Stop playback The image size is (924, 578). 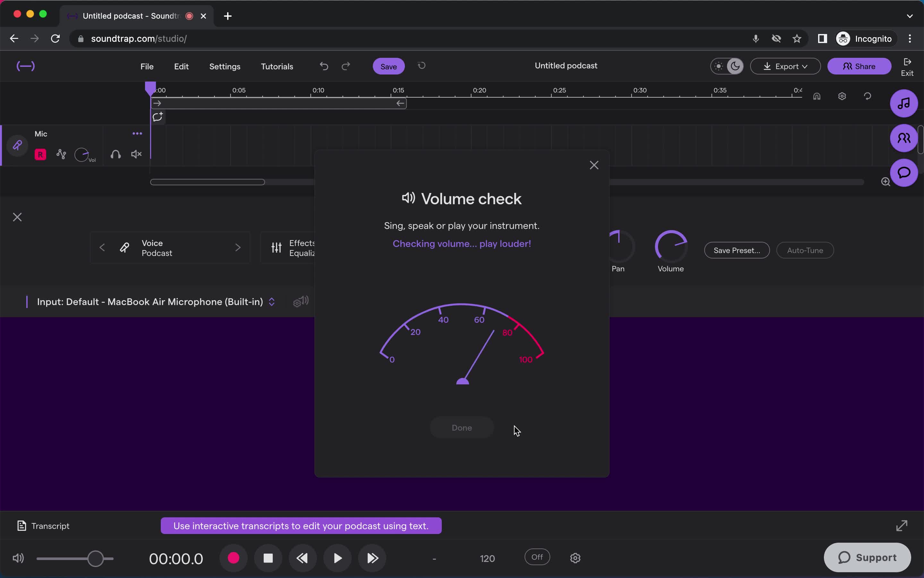tap(268, 558)
